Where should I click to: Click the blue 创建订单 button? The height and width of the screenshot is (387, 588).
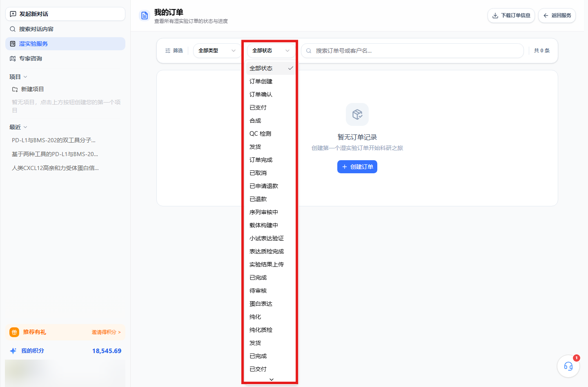click(357, 167)
